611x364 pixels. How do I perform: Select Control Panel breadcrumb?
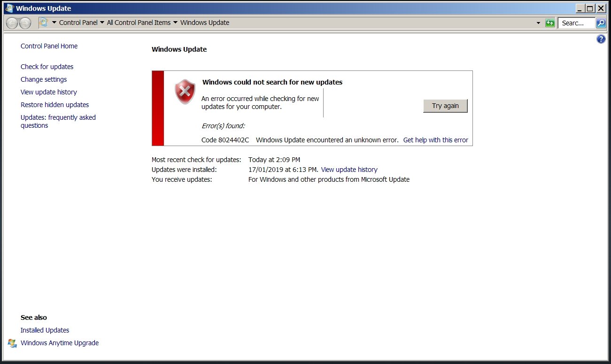[x=78, y=23]
